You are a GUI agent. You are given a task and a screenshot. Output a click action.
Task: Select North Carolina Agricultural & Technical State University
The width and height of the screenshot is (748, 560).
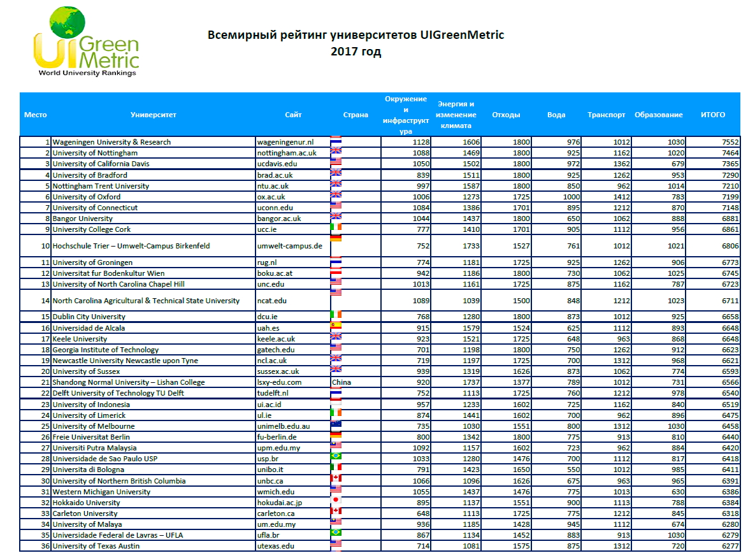(153, 301)
